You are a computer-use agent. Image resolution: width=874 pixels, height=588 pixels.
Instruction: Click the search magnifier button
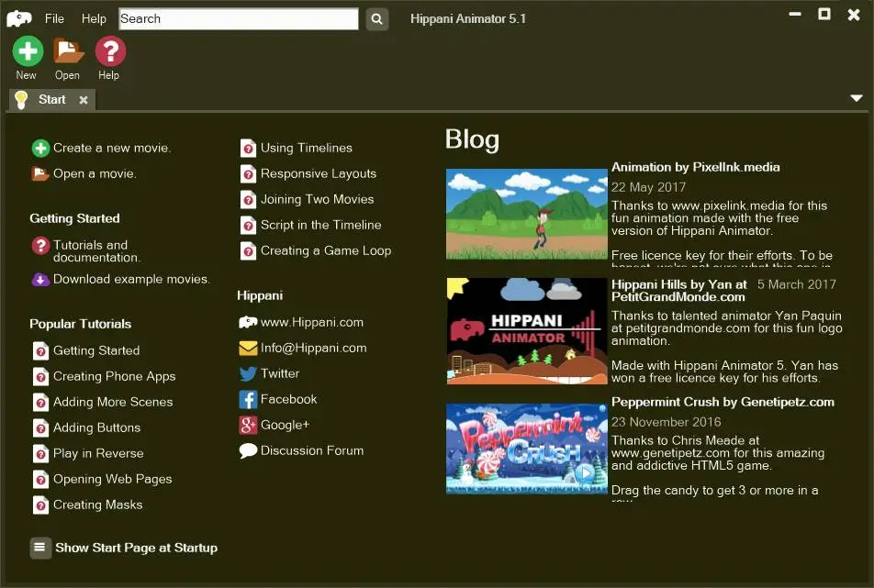tap(376, 19)
